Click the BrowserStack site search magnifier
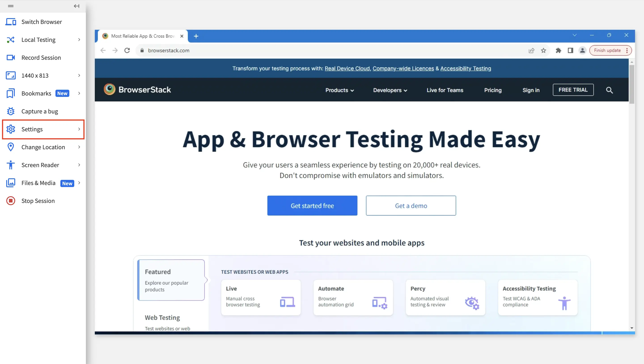This screenshot has width=644, height=364. [609, 90]
